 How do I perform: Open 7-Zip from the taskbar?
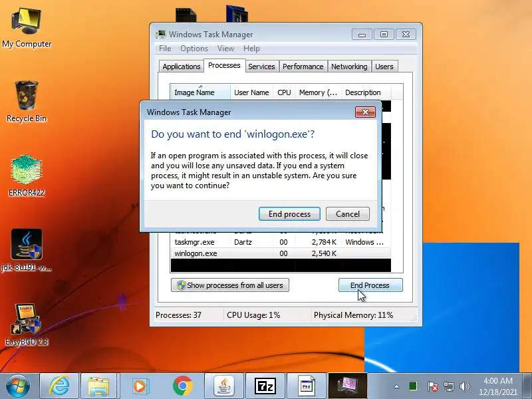265,386
